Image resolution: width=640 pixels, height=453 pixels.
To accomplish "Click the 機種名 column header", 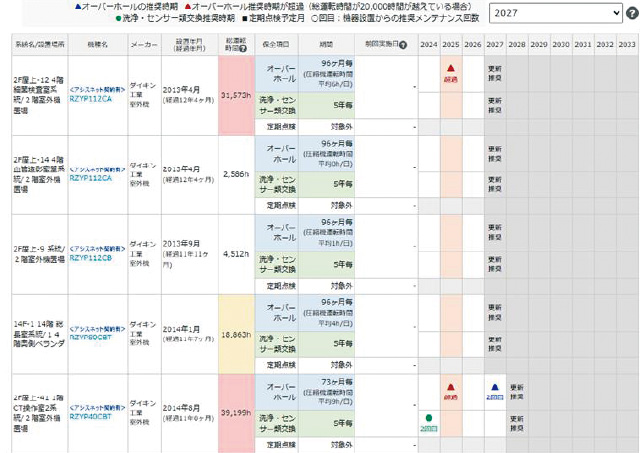I will click(x=95, y=45).
